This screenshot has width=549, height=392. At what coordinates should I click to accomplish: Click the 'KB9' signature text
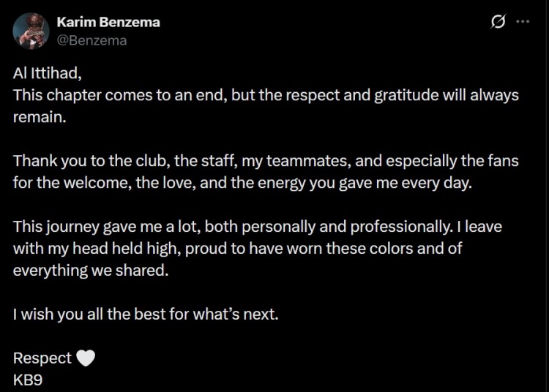click(28, 378)
